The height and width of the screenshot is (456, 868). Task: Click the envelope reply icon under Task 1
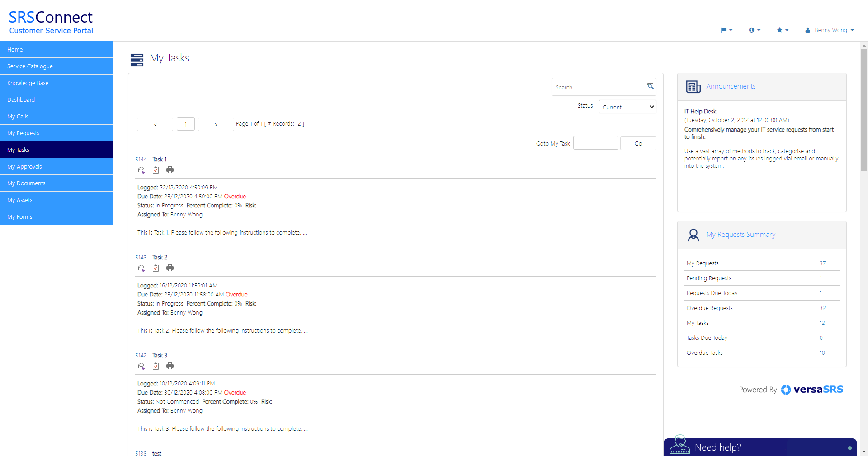142,170
